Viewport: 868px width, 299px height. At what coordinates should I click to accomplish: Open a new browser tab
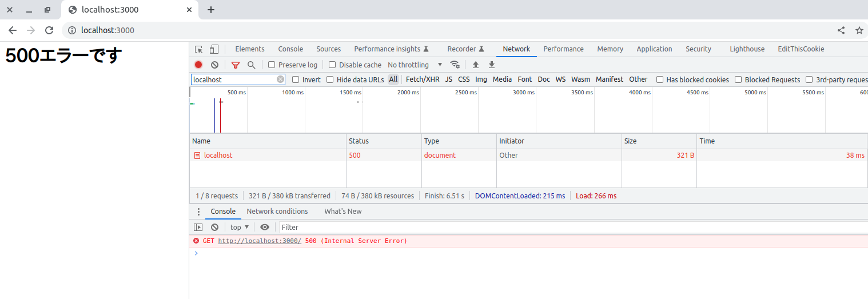point(211,10)
